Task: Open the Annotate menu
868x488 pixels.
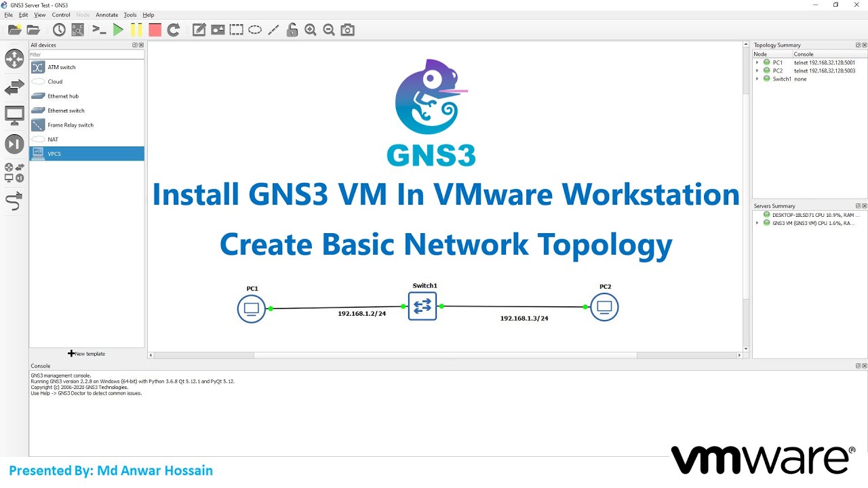Action: pos(106,14)
